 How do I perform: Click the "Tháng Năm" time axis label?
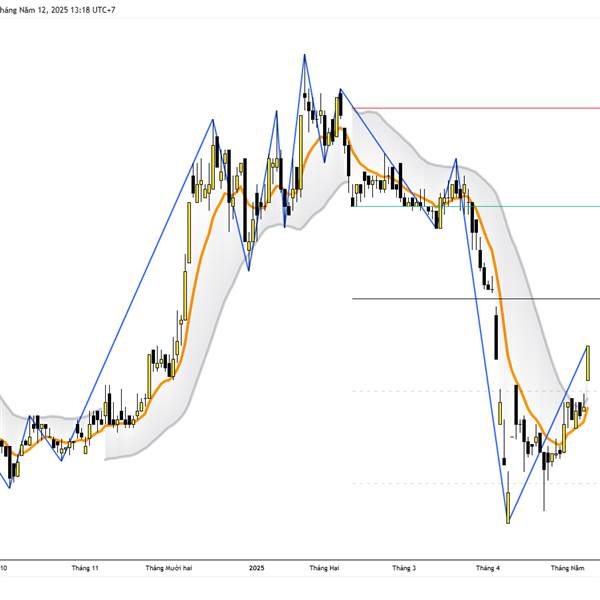pos(567,568)
